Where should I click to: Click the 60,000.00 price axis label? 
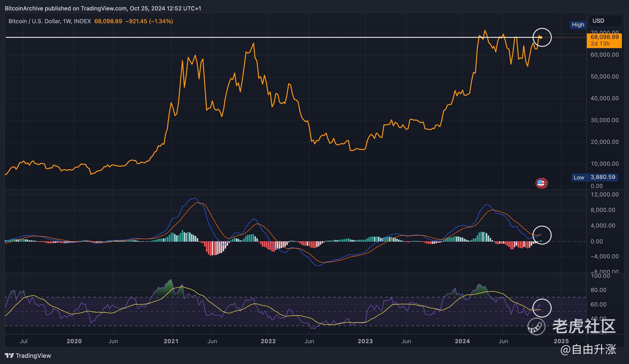pyautogui.click(x=605, y=55)
